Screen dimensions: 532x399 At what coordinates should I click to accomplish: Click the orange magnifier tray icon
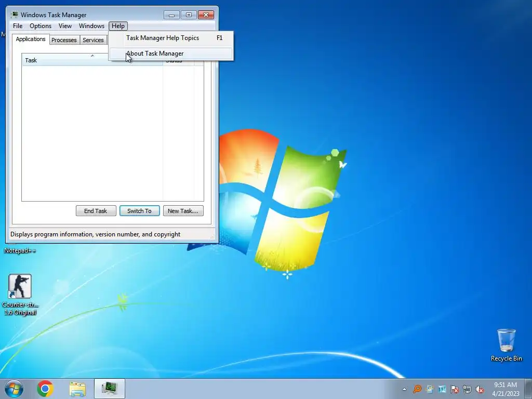(417, 389)
